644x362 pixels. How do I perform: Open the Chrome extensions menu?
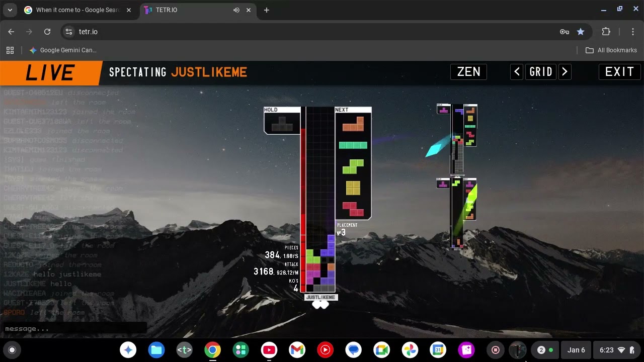coord(606,32)
